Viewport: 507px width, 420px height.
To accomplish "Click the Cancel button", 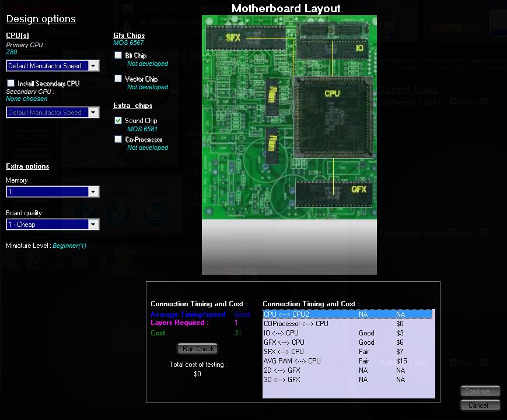I will coord(480,405).
